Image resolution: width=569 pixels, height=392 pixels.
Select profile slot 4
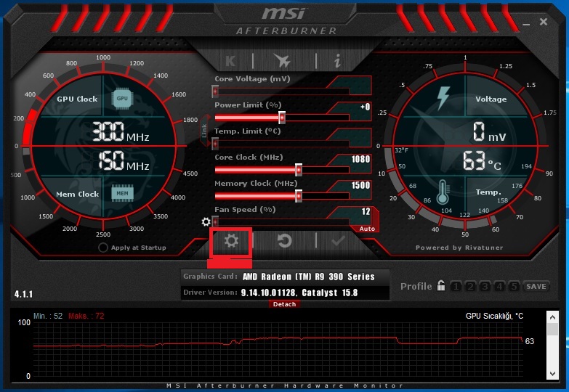[x=500, y=287]
